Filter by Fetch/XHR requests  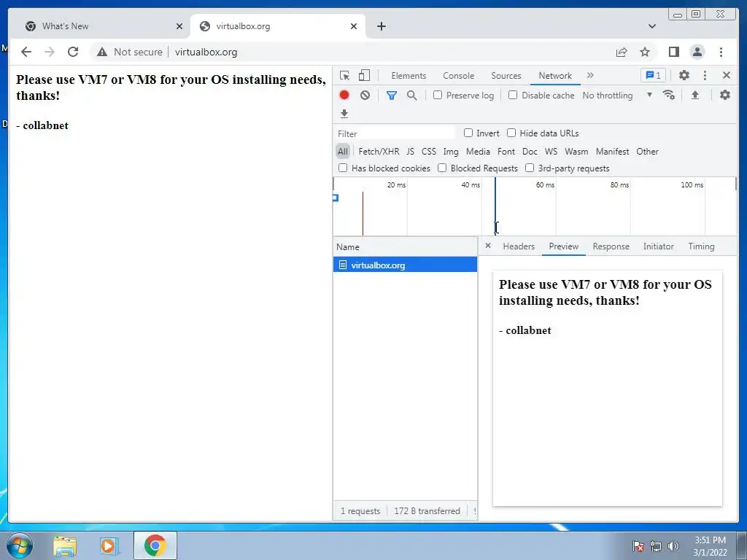coord(379,152)
